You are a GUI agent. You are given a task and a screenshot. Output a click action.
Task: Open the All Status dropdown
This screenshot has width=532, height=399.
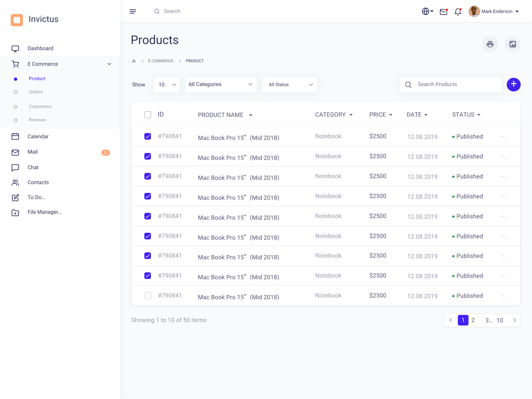(x=290, y=84)
